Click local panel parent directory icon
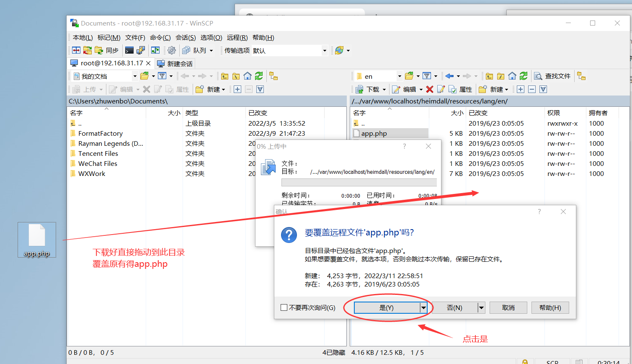Screen dimensions: 632x364 click(225, 76)
